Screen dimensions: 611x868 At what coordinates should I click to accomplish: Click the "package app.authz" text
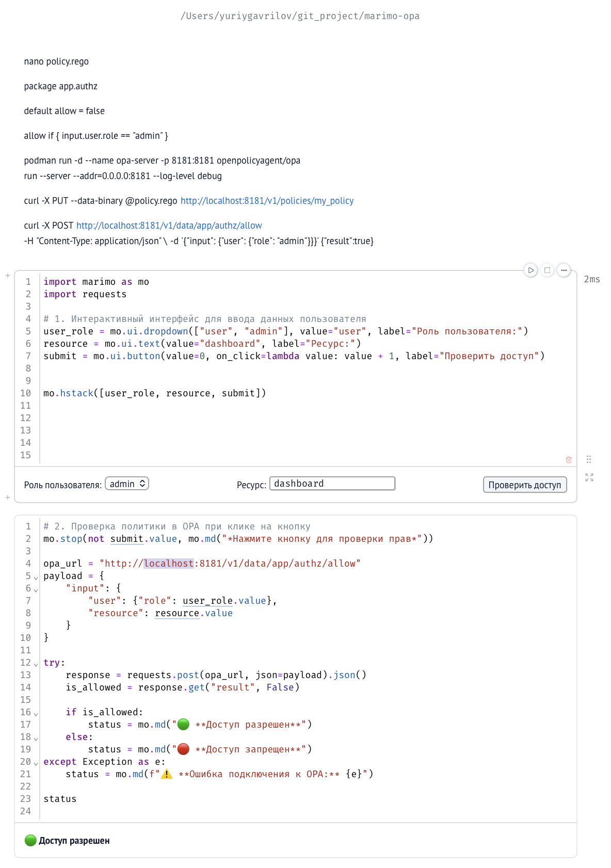(60, 86)
